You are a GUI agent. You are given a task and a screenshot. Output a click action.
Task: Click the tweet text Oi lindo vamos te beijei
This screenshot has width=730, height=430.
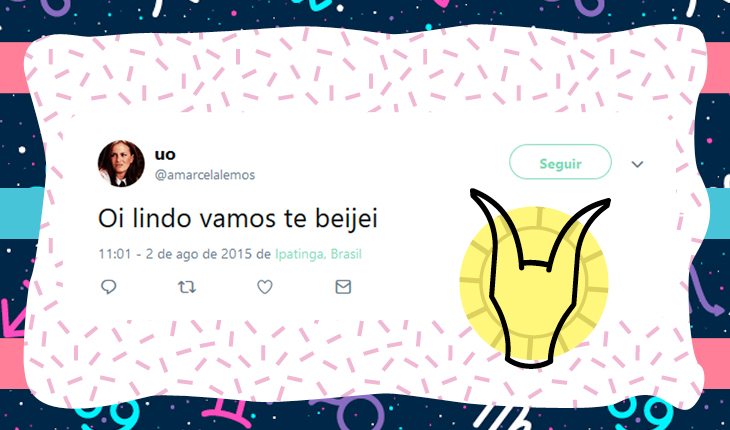(x=237, y=218)
